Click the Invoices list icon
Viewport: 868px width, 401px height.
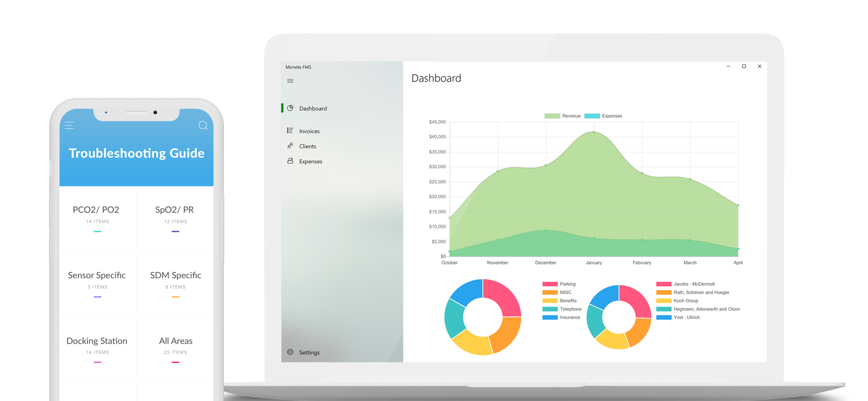coord(290,131)
